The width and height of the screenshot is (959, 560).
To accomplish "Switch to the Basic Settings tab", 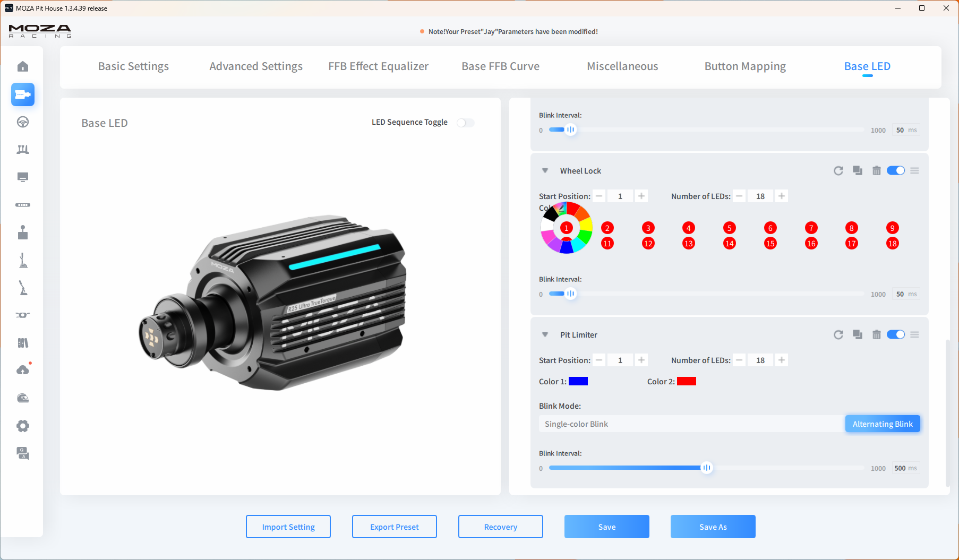I will pos(133,66).
